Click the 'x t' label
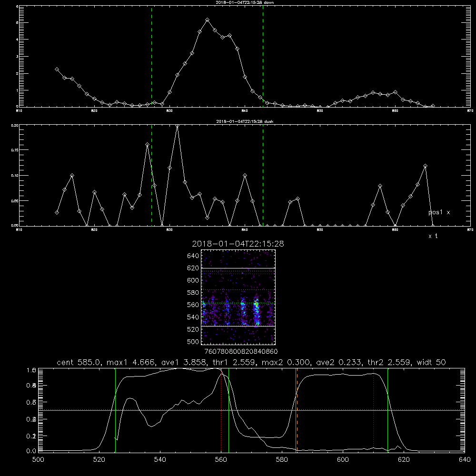Screen dimensions: 476x476 pos(433,236)
